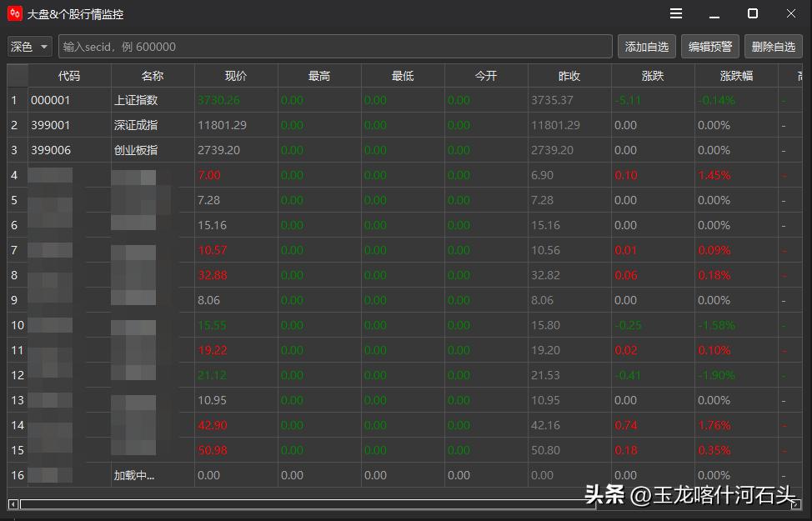The height and width of the screenshot is (521, 812).
Task: Sort by the 涨跌 column header
Action: pyautogui.click(x=653, y=76)
